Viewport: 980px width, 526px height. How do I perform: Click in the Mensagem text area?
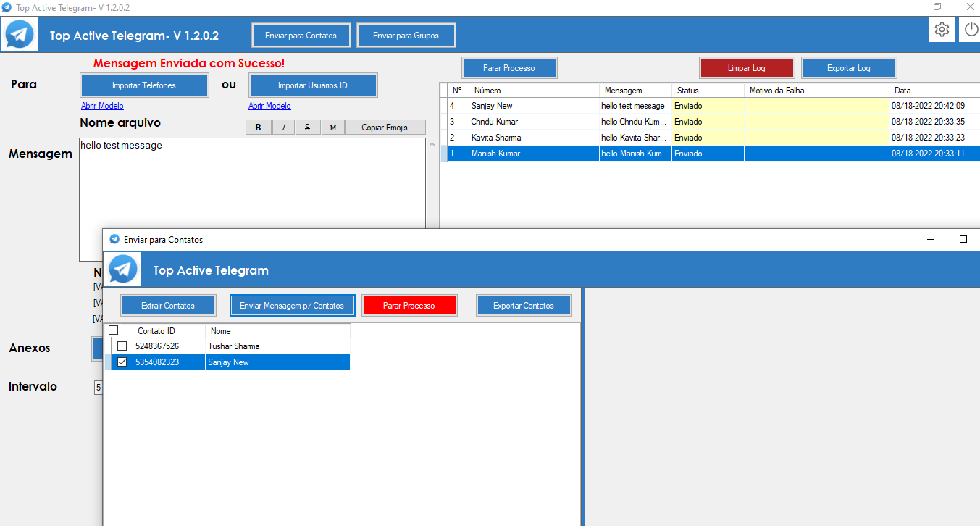pos(252,199)
